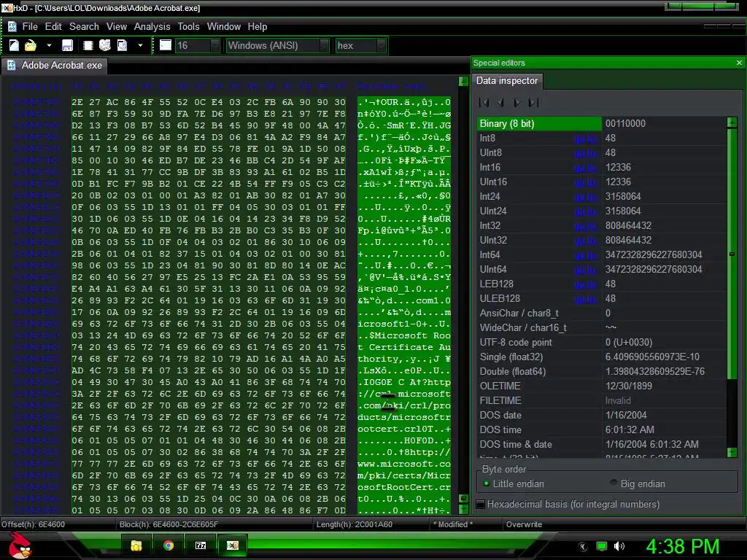Toggle Hexadecimal basis for integral numbers checkbox

click(481, 504)
